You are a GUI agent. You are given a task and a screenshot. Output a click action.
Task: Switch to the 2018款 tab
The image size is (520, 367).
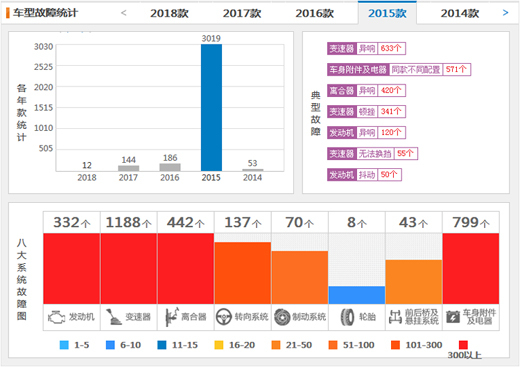click(x=169, y=13)
